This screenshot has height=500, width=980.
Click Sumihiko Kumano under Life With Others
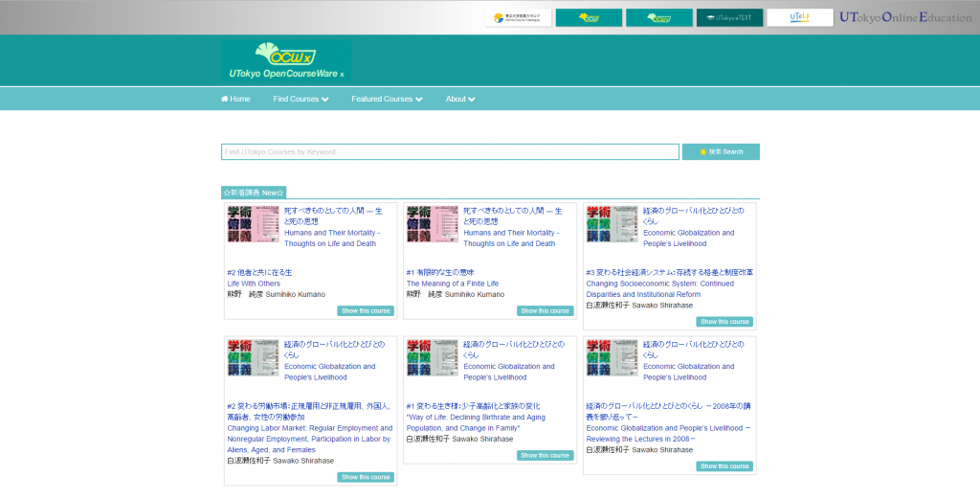point(277,294)
